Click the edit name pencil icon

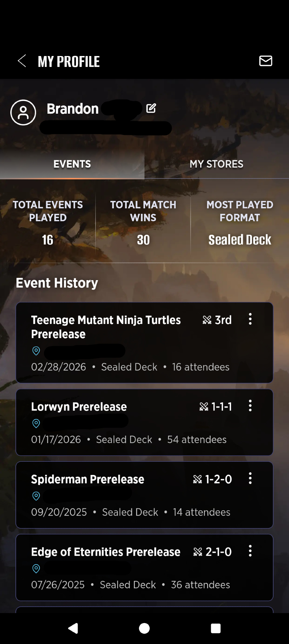click(x=151, y=109)
